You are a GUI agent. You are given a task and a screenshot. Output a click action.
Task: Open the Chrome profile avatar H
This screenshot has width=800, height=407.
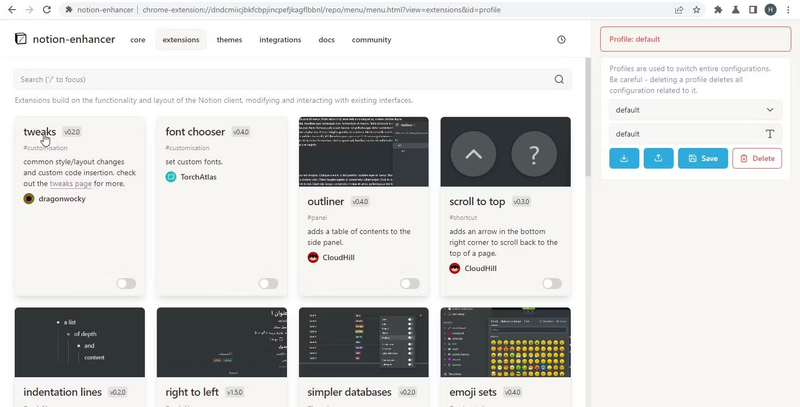[770, 10]
